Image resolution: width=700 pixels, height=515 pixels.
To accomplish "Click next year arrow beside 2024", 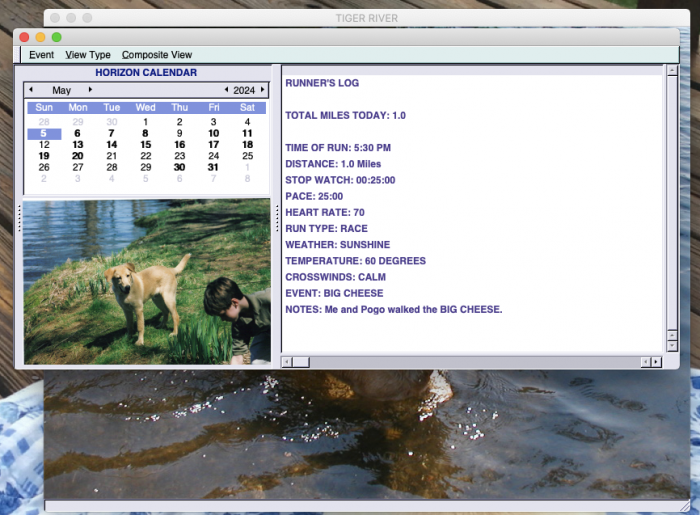I will click(x=263, y=90).
